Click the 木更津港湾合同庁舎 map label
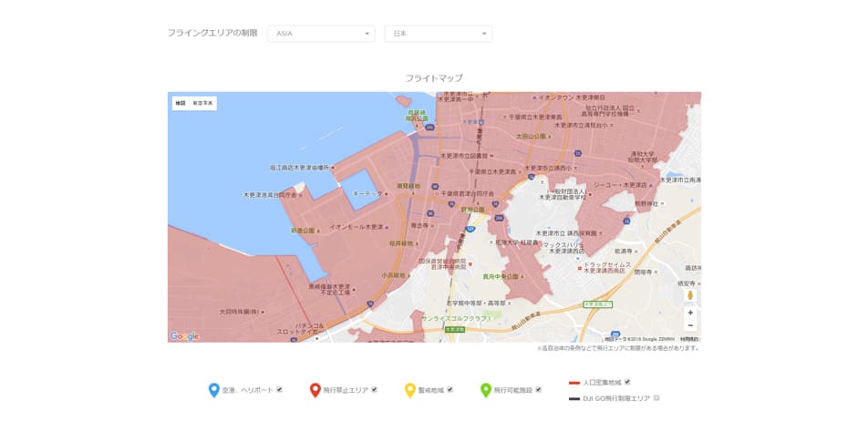868x432 pixels. click(x=270, y=195)
